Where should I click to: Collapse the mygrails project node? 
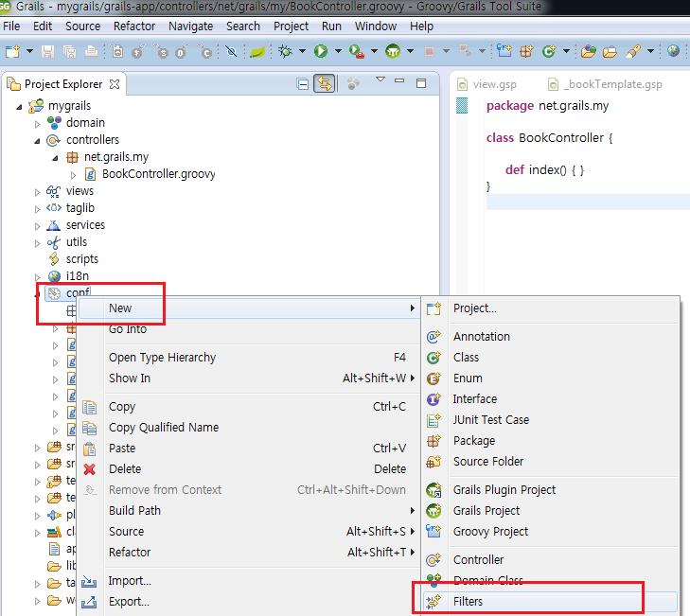tap(19, 107)
